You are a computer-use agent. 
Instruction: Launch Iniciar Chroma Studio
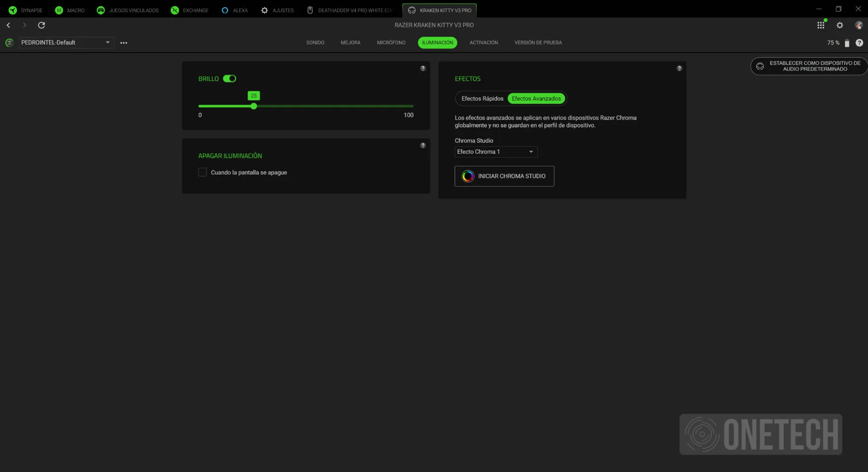(504, 176)
